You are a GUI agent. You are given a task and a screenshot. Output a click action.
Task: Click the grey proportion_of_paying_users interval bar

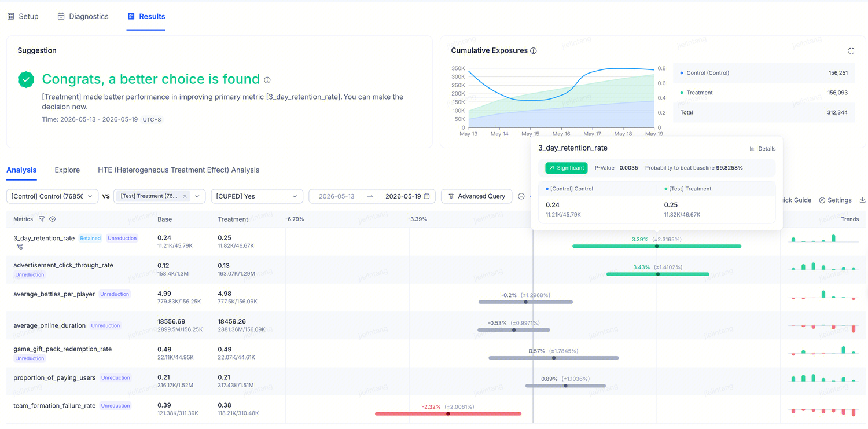565,386
